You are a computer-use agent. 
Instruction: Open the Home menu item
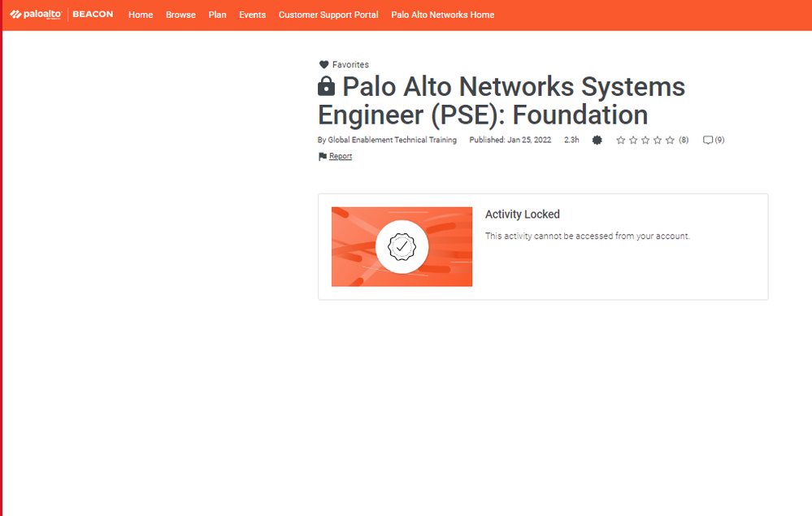pyautogui.click(x=141, y=15)
